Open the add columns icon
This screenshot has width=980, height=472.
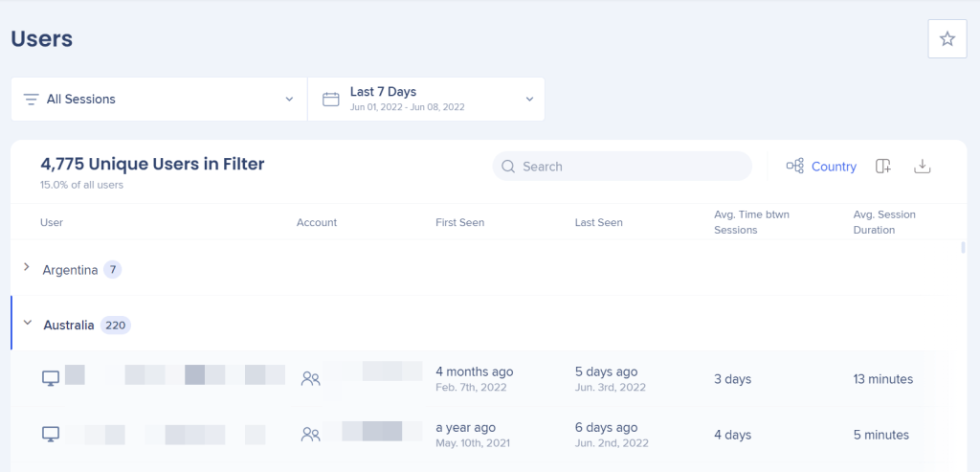(x=883, y=167)
